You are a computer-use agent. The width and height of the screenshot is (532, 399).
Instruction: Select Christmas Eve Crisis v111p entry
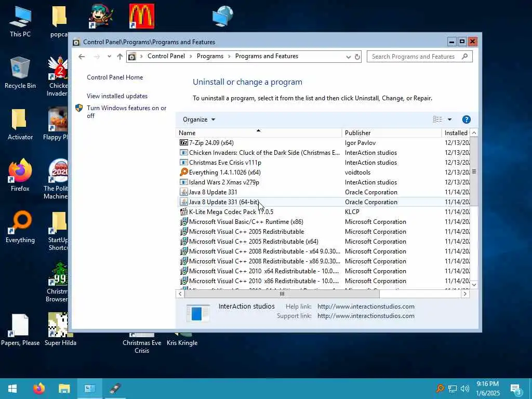pos(324,163)
